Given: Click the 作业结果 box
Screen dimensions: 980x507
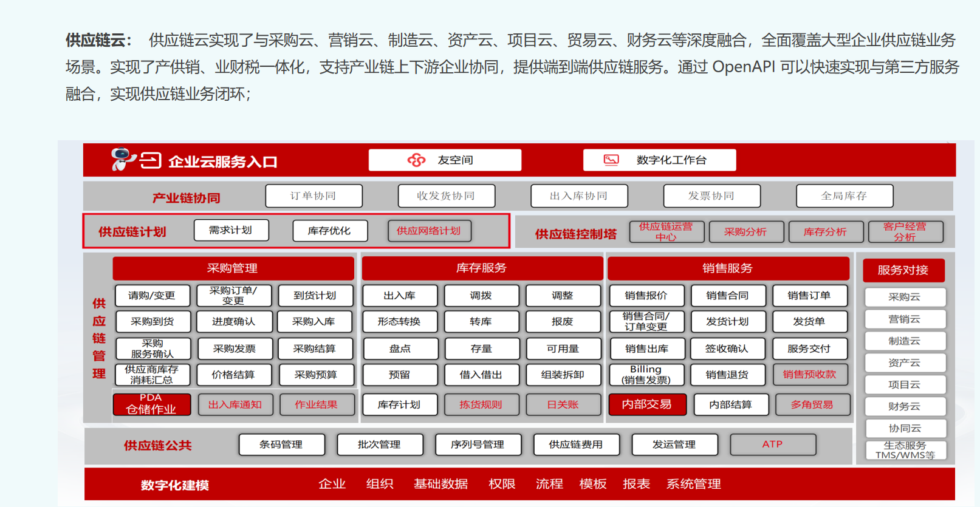Looking at the screenshot, I should (317, 404).
